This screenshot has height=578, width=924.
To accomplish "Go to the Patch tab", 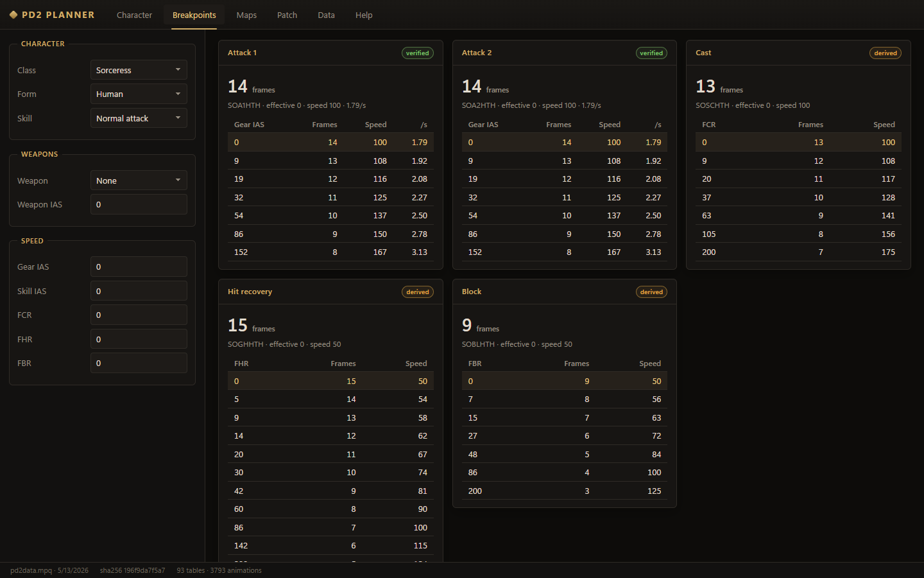I will (287, 15).
